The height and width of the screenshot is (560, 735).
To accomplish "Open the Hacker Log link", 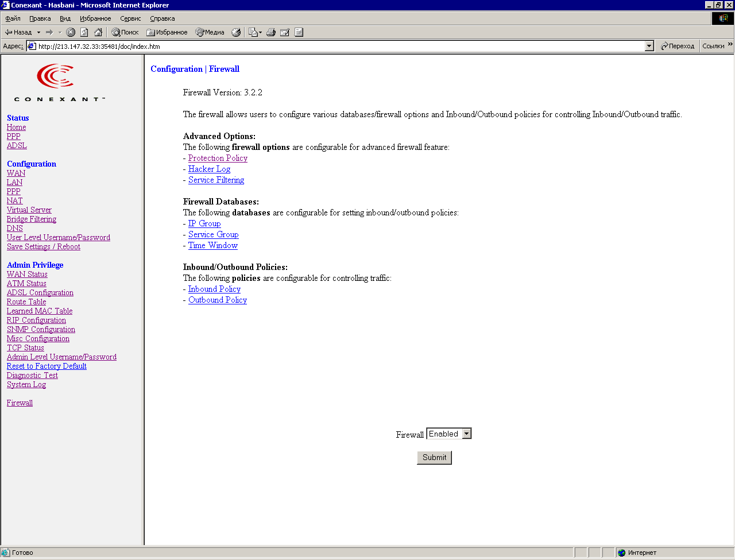I will pyautogui.click(x=209, y=169).
